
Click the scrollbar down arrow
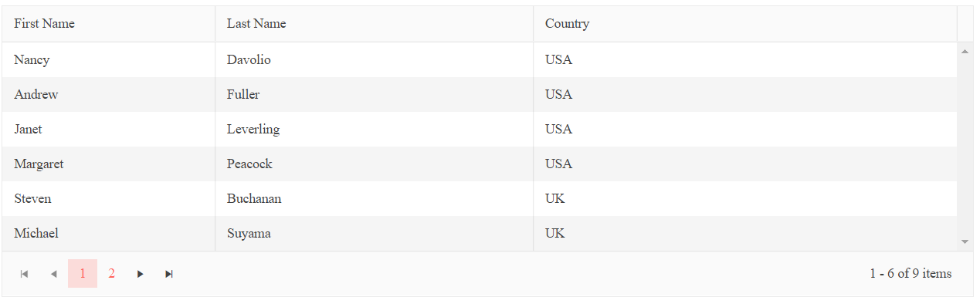pos(965,242)
